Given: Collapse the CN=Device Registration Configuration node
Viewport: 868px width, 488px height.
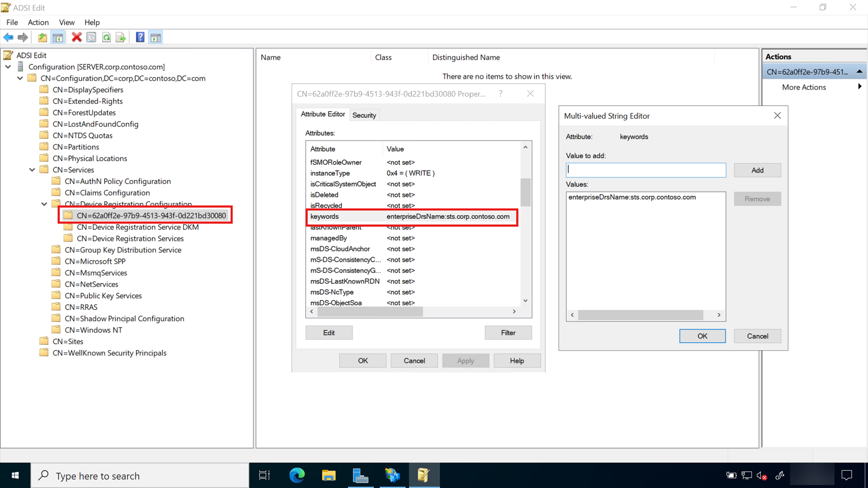Looking at the screenshot, I should tap(44, 204).
